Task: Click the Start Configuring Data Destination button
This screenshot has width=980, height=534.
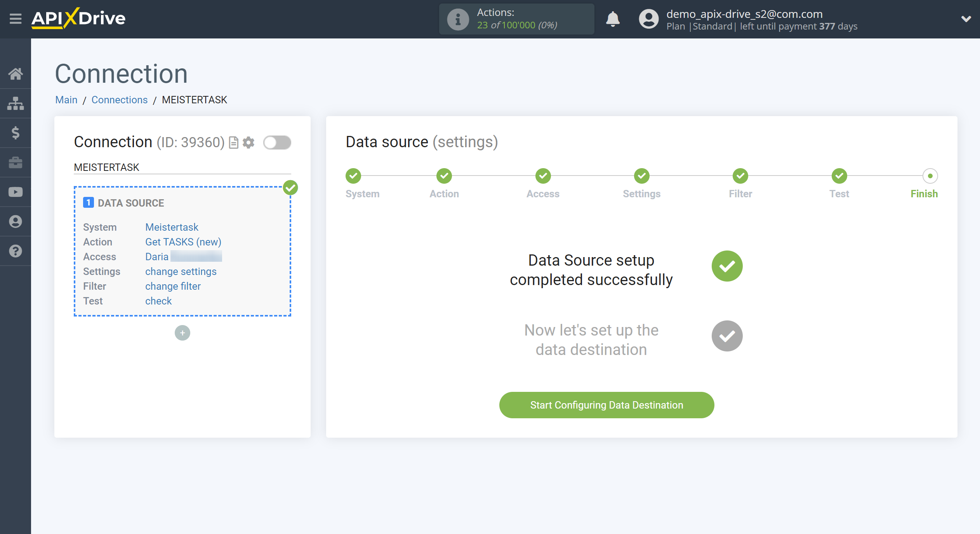Action: coord(606,404)
